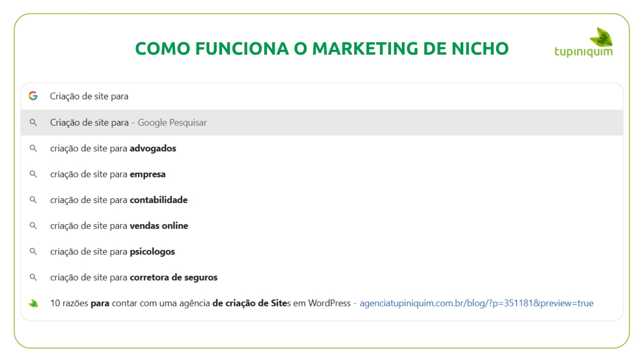Choose the "criação de site para vendas online" option
This screenshot has width=644, height=362.
click(119, 226)
